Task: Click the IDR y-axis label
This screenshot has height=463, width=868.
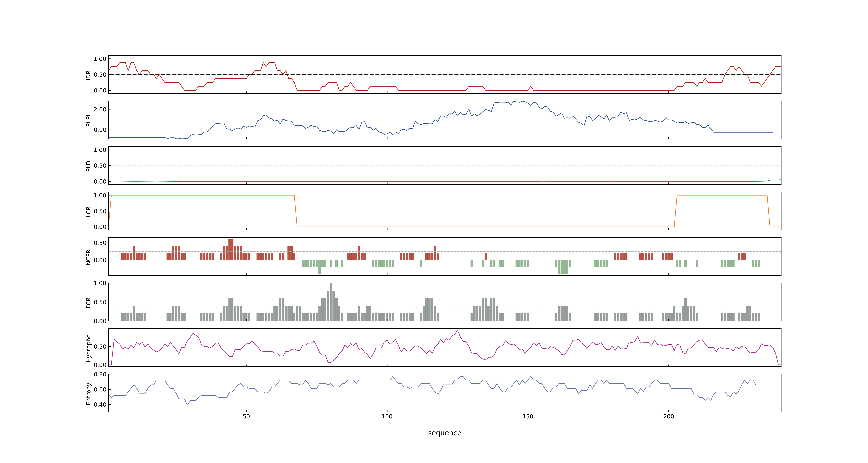Action: 88,75
